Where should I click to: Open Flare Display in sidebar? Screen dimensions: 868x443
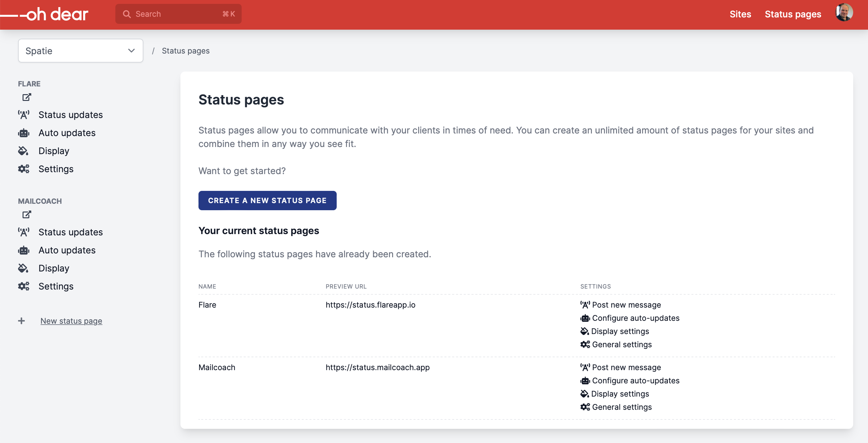[x=54, y=151]
